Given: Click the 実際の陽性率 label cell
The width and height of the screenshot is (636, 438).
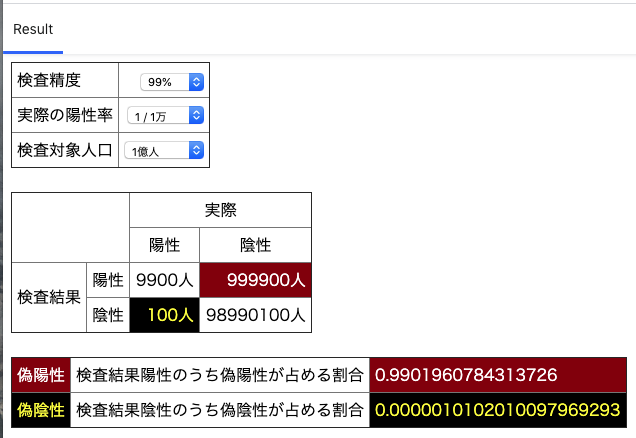Looking at the screenshot, I should pyautogui.click(x=65, y=115).
